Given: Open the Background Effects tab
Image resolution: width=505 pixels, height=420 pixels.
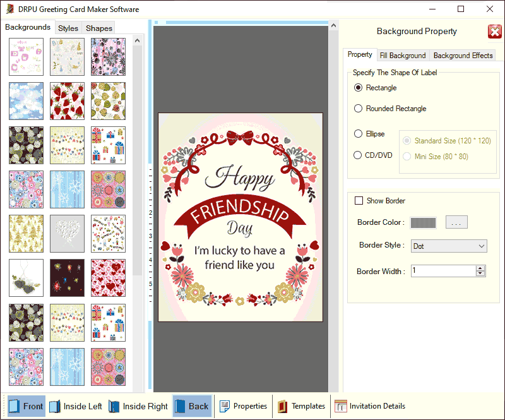Looking at the screenshot, I should tap(463, 55).
